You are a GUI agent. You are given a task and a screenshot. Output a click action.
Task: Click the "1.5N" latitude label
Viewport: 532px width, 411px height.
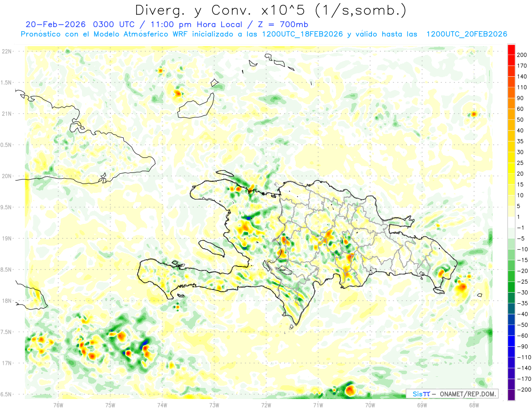[7, 82]
